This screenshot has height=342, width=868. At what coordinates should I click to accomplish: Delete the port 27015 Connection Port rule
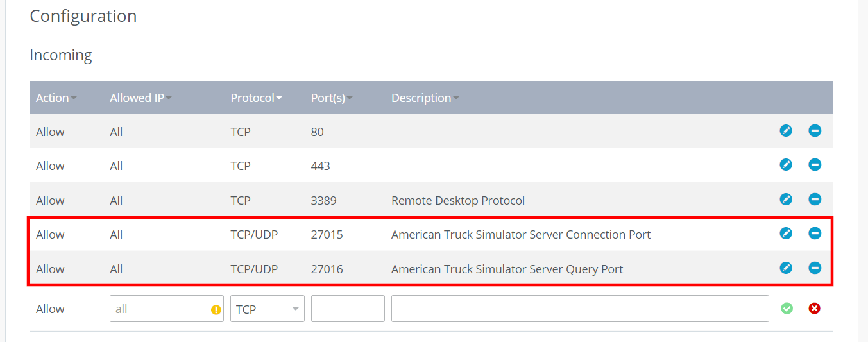(815, 234)
